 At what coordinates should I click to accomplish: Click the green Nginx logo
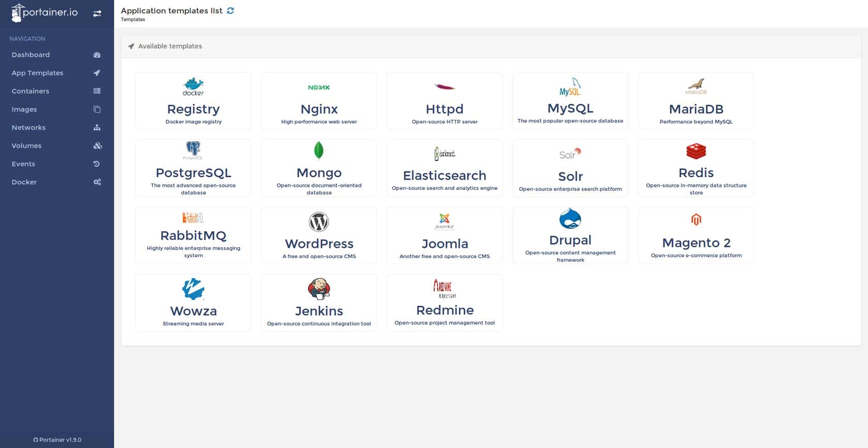pos(319,87)
